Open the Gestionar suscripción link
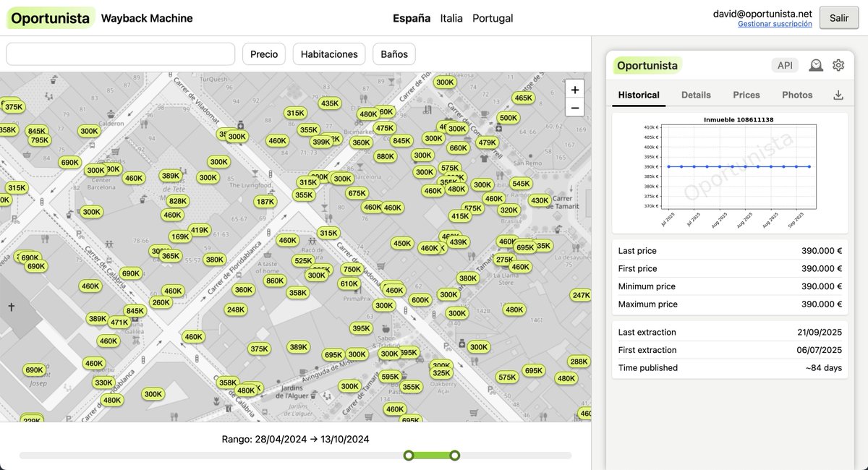 click(x=775, y=24)
